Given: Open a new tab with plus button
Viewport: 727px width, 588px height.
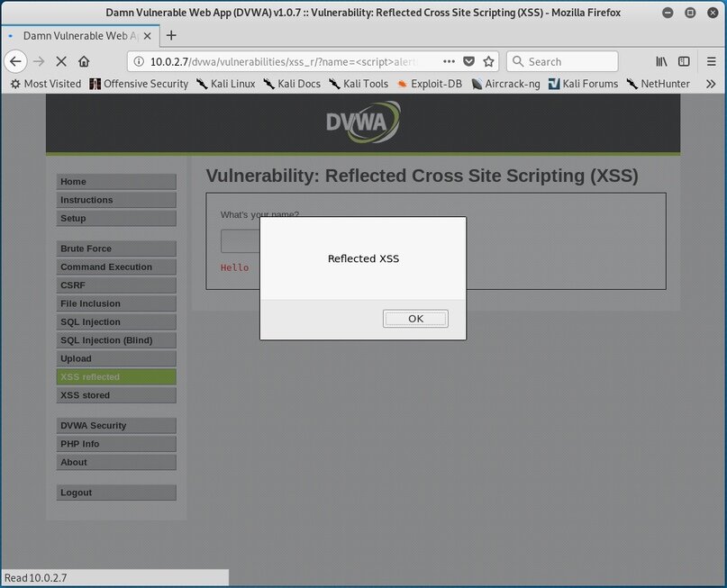Looking at the screenshot, I should (171, 35).
